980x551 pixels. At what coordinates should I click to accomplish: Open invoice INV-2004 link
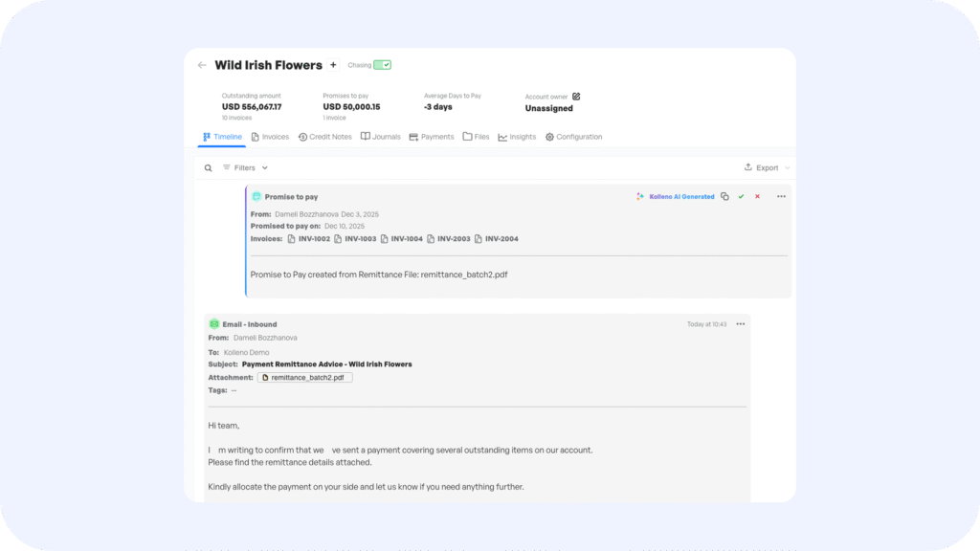(496, 238)
